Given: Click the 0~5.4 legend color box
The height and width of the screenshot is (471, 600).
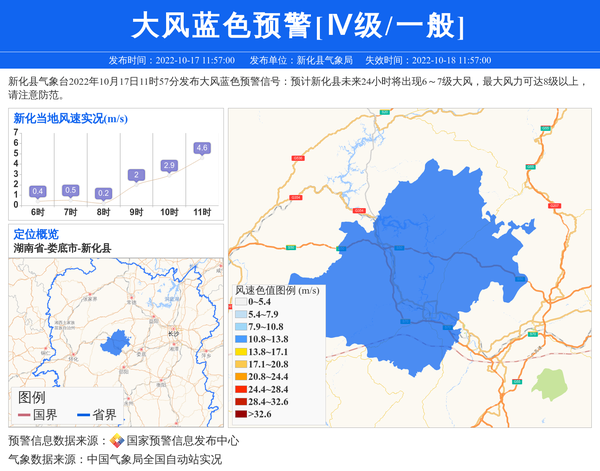Looking at the screenshot, I should 240,302.
